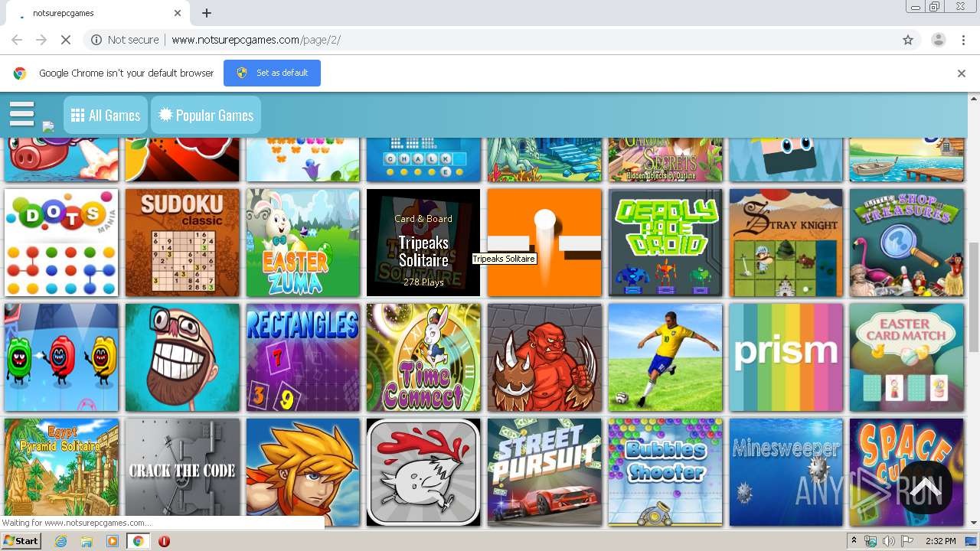Click the scroll down arrow of page scrollbar

(x=974, y=523)
